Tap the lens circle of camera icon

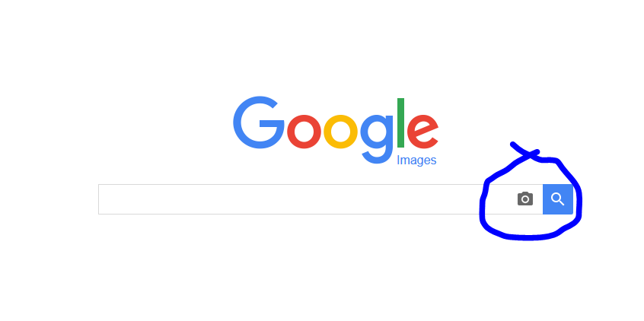coord(525,199)
